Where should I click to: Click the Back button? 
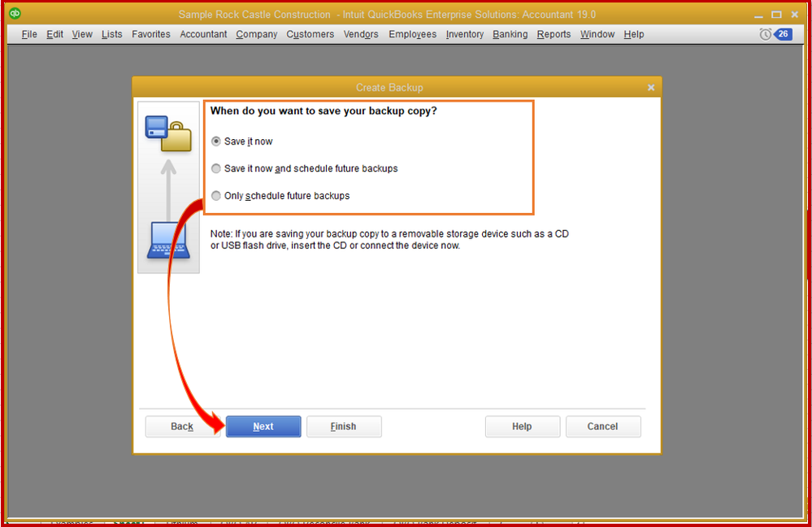(x=182, y=426)
